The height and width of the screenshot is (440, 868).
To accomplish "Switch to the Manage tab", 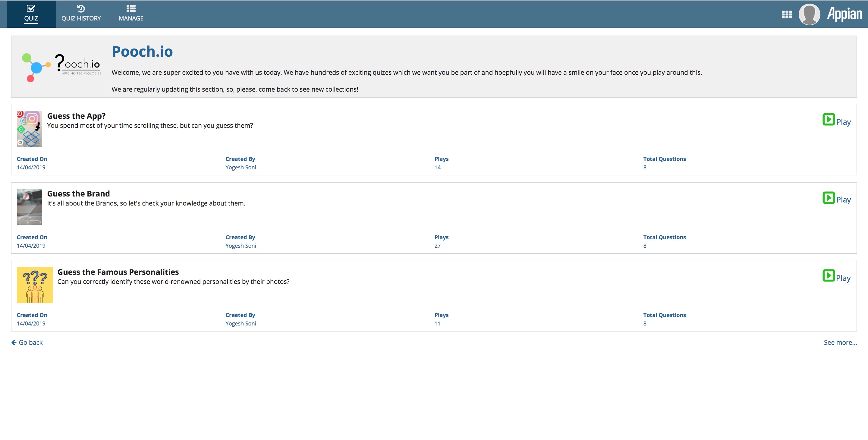I will point(131,18).
